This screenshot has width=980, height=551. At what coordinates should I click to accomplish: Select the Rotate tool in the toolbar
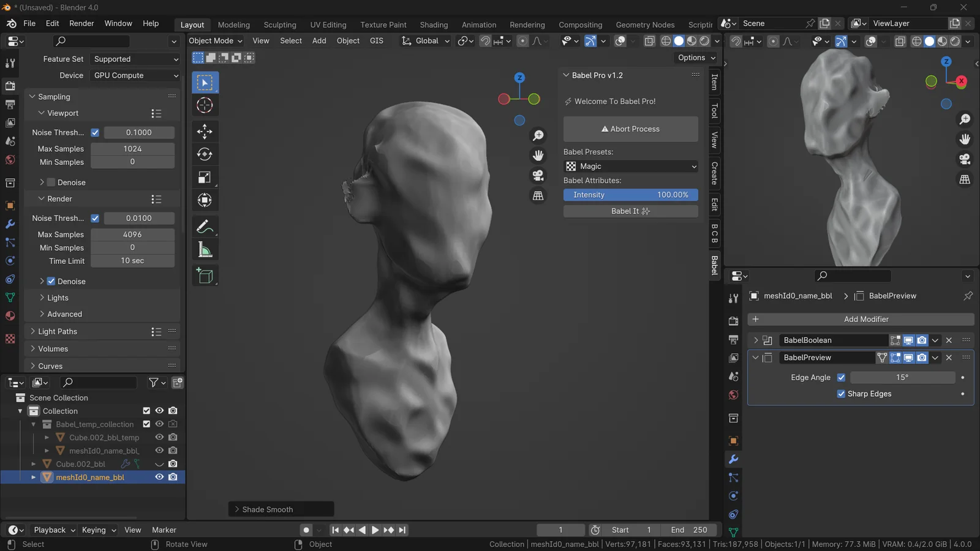(205, 154)
